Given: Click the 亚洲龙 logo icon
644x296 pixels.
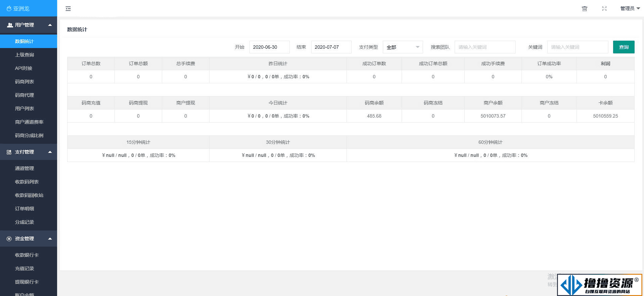Looking at the screenshot, I should pos(9,8).
